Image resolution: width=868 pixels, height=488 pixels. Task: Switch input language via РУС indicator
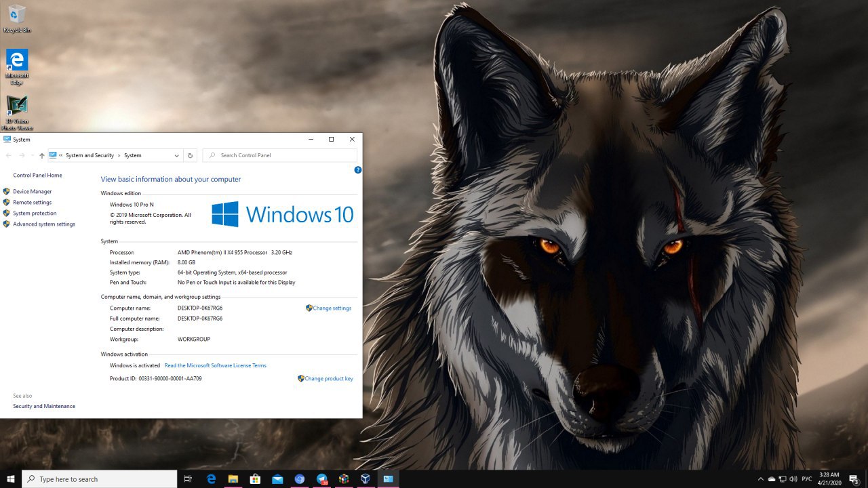[807, 479]
